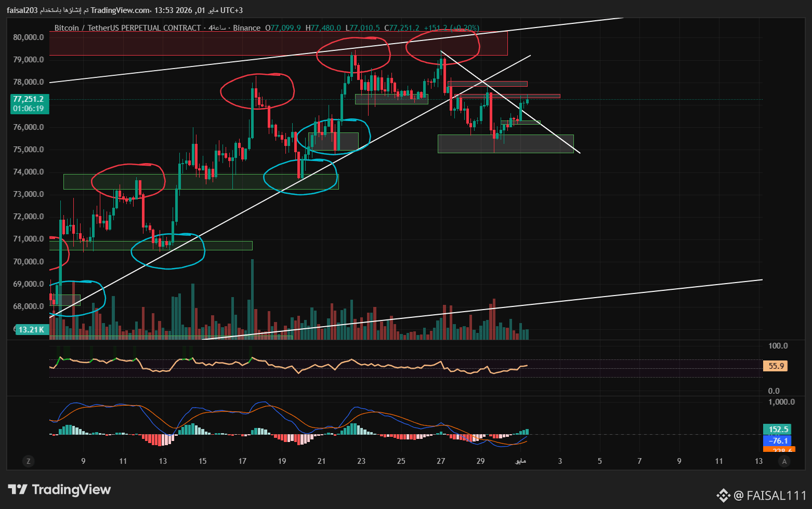The height and width of the screenshot is (509, 812).
Task: Click the bar countdown 01:06:19
Action: click(29, 109)
